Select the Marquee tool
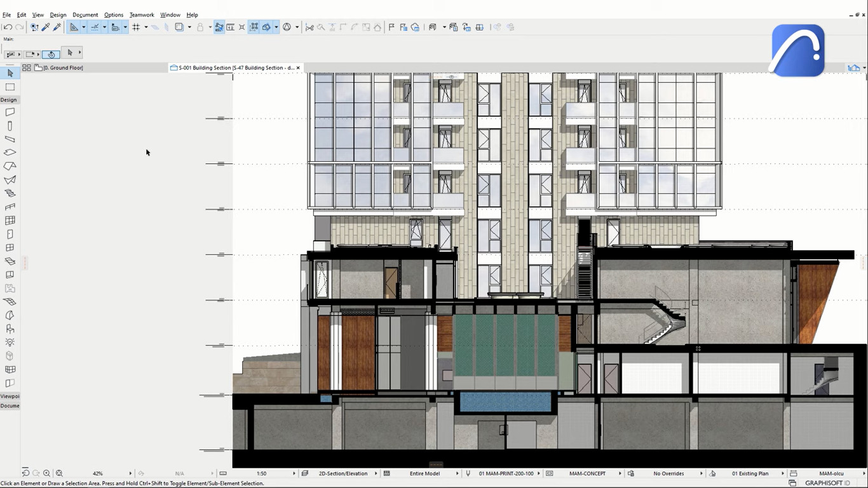Screen dimensions: 868x488 click(10, 87)
